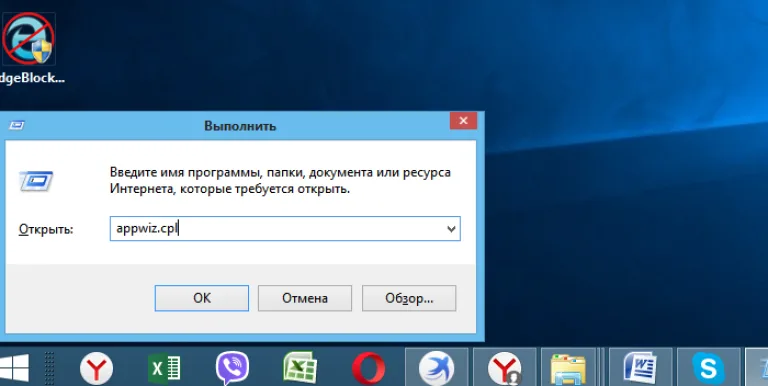
Task: Open Skype from the taskbar
Action: tap(708, 367)
